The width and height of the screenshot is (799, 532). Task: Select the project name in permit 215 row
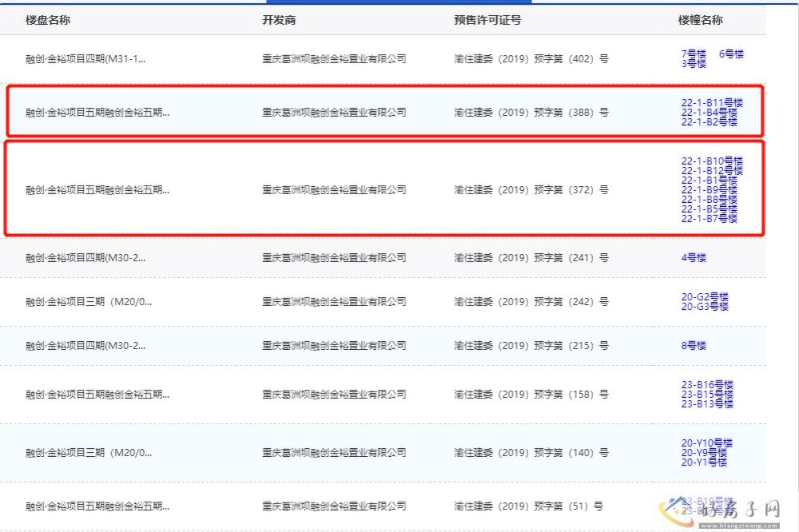[x=85, y=346]
